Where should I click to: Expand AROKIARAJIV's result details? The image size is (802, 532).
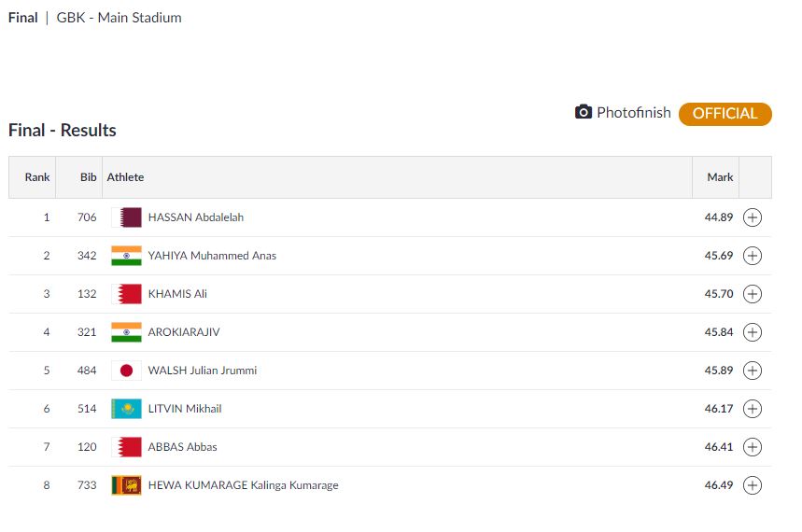pos(753,332)
